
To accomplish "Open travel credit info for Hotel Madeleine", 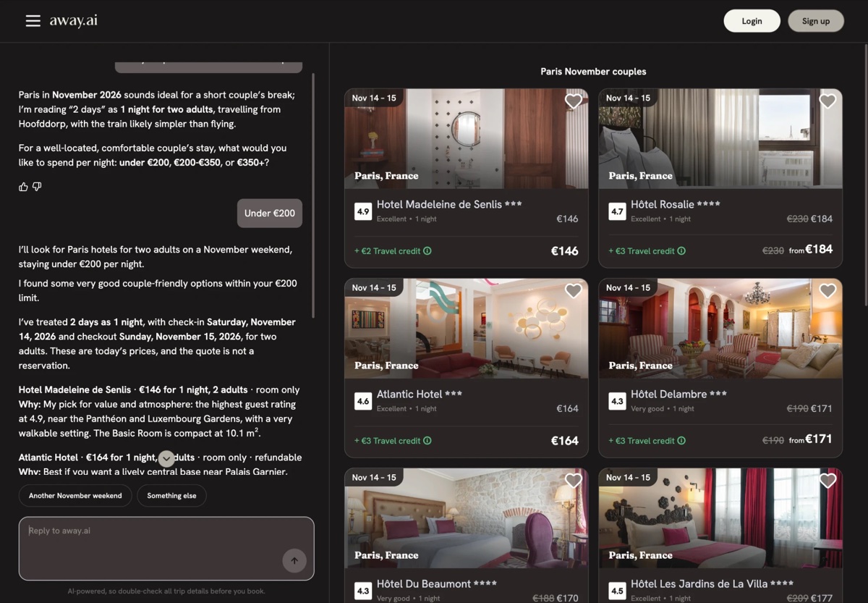I will [427, 251].
